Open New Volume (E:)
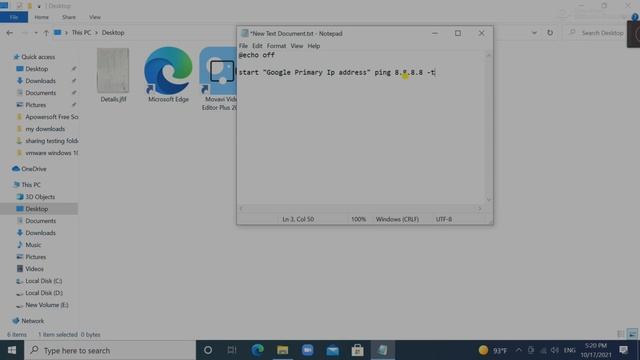The height and width of the screenshot is (360, 640). 47,305
